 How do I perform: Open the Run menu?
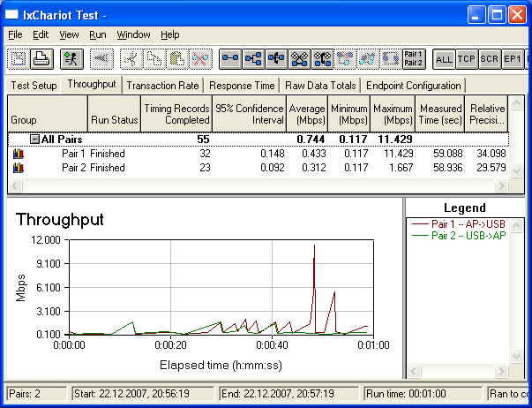[98, 34]
